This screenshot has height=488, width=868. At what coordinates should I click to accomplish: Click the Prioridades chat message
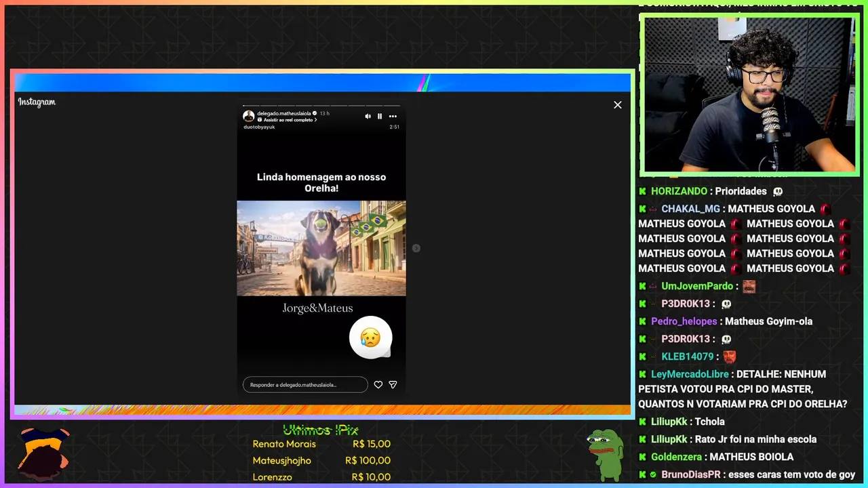click(741, 191)
